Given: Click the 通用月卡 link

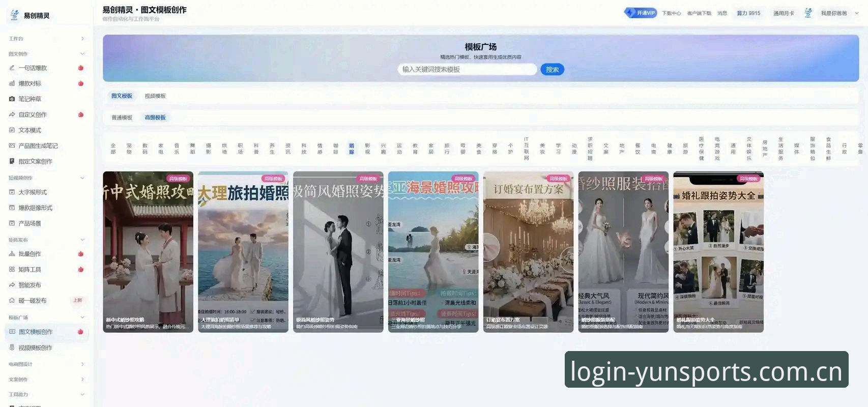Looking at the screenshot, I should 784,13.
